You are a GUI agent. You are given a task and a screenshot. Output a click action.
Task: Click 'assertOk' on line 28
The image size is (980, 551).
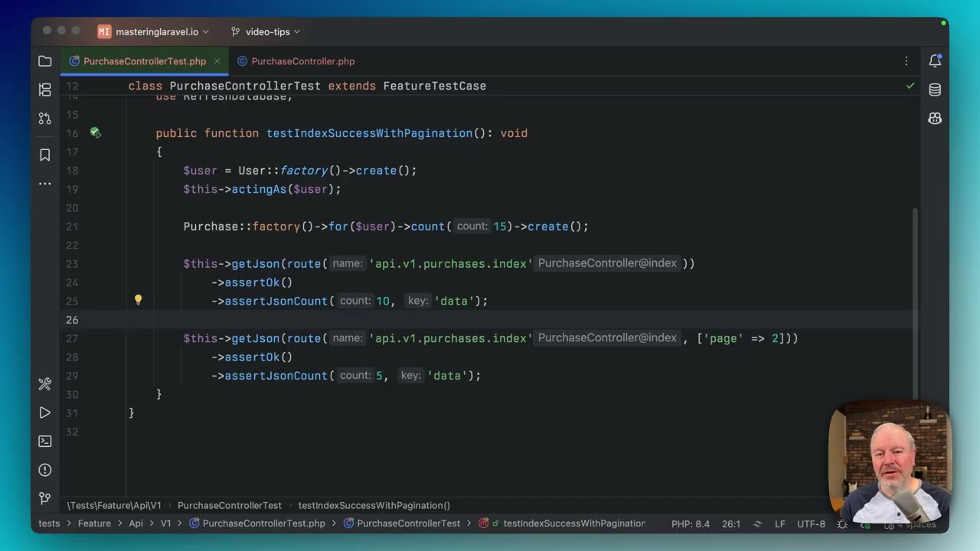252,357
